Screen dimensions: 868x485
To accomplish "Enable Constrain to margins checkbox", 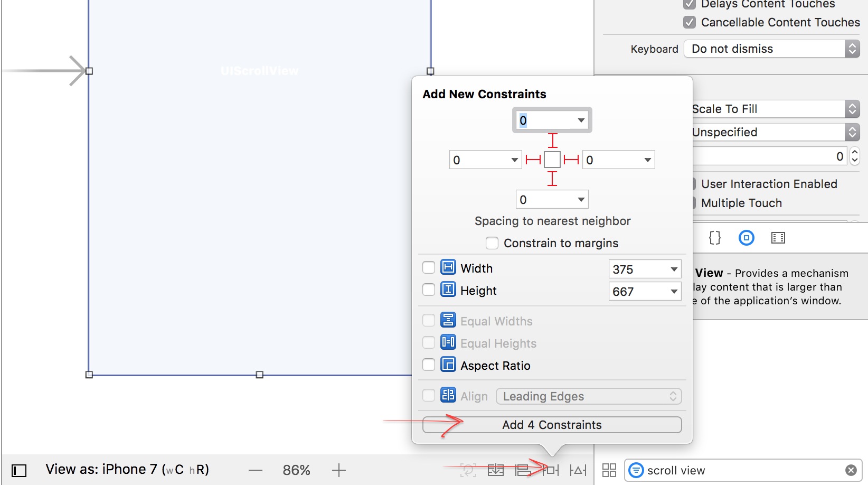I will (492, 243).
